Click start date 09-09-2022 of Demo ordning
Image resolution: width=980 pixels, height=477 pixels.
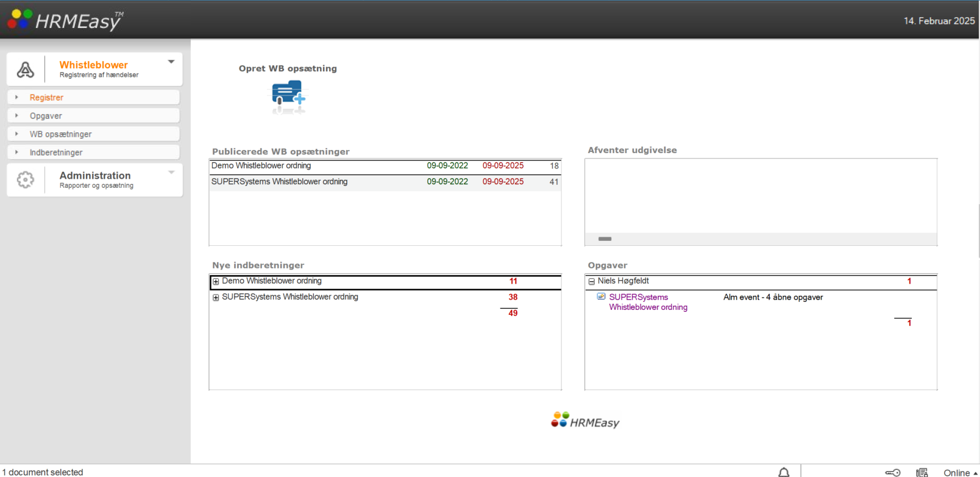click(x=447, y=165)
